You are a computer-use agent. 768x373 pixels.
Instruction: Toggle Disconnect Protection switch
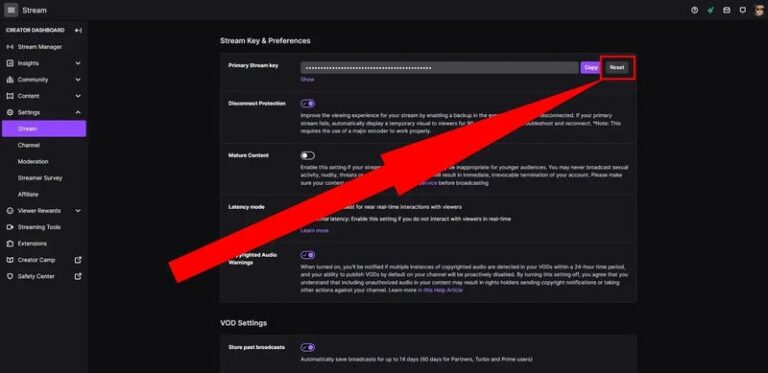click(308, 104)
